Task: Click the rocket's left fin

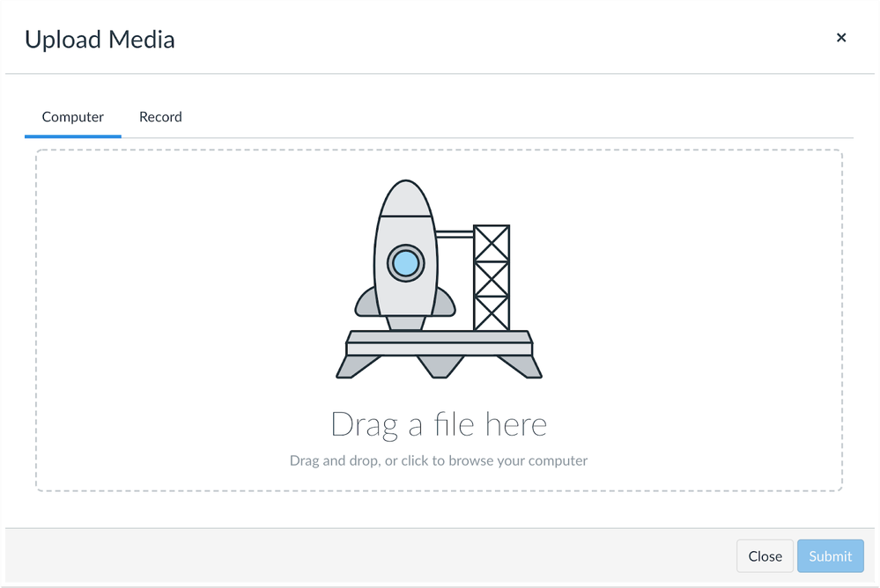Action: pyautogui.click(x=366, y=304)
